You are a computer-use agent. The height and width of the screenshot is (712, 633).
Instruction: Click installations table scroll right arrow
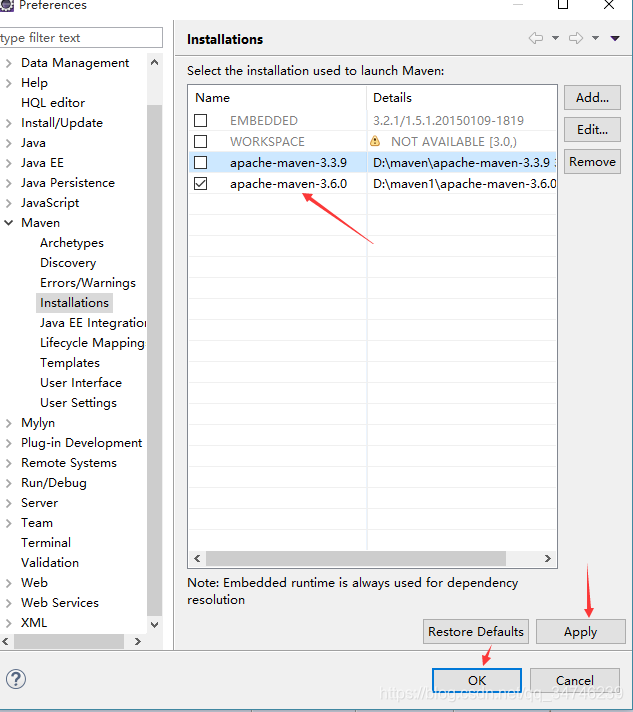tap(548, 558)
